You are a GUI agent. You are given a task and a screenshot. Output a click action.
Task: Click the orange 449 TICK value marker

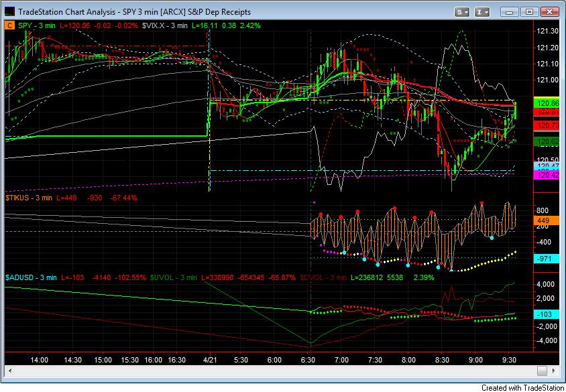[x=546, y=220]
